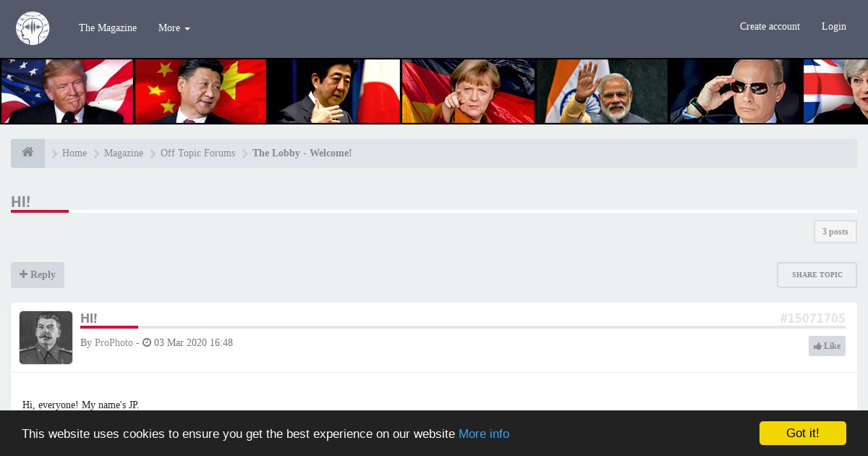
Task: View ProPhoto's avatar image
Action: pos(46,337)
